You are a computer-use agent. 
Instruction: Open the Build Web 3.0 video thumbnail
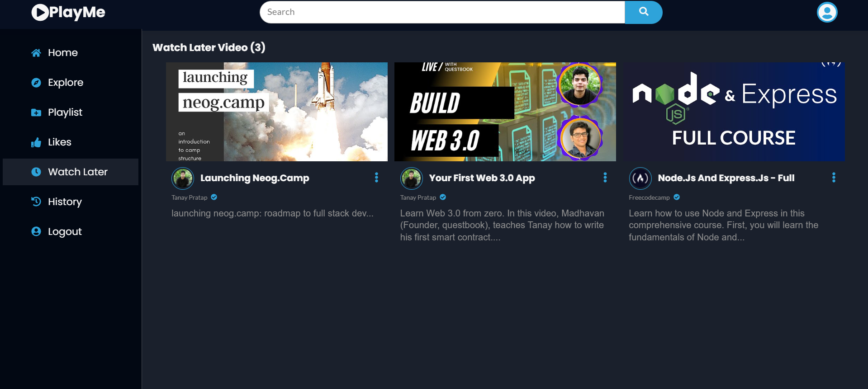pyautogui.click(x=505, y=112)
